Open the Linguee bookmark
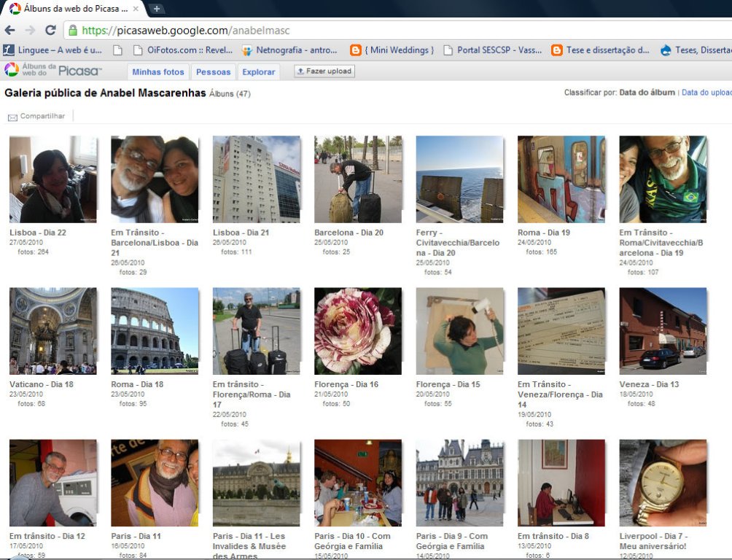The width and height of the screenshot is (732, 560). [x=54, y=50]
